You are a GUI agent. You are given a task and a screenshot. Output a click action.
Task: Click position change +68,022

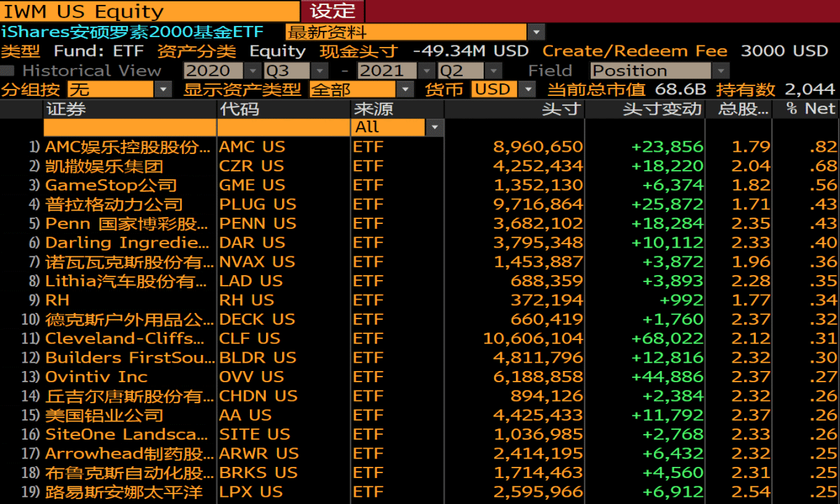click(x=667, y=338)
